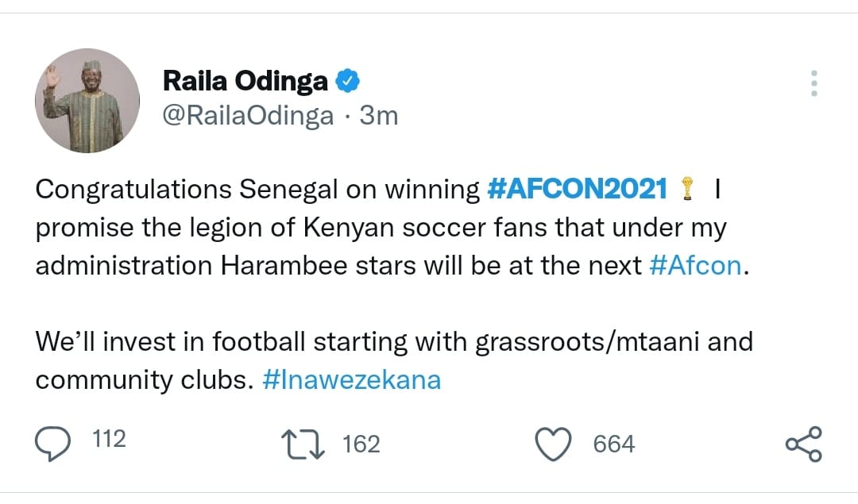The width and height of the screenshot is (858, 504).
Task: Click the grassroots football investment paragraph
Action: pos(393,343)
